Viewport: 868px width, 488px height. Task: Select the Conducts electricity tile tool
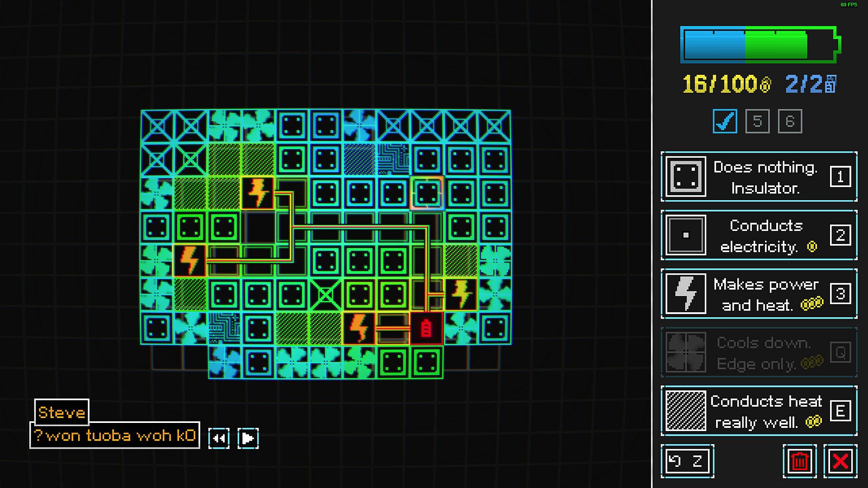pos(759,235)
